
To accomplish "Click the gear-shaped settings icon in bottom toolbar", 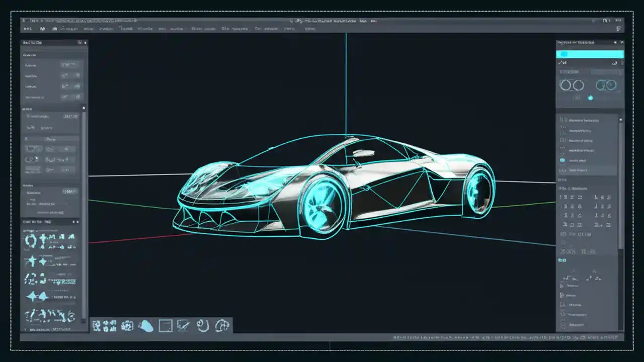I will (126, 326).
